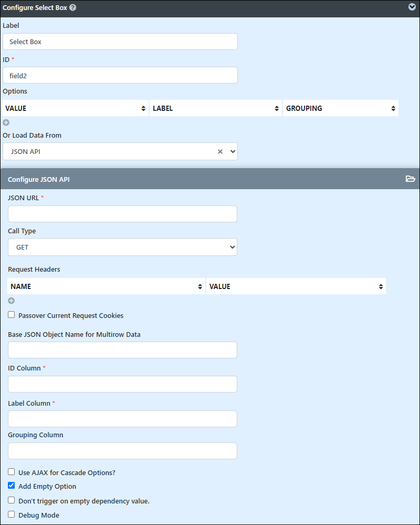Click the Options LABEL column header
This screenshot has height=525, width=420.
tap(216, 108)
